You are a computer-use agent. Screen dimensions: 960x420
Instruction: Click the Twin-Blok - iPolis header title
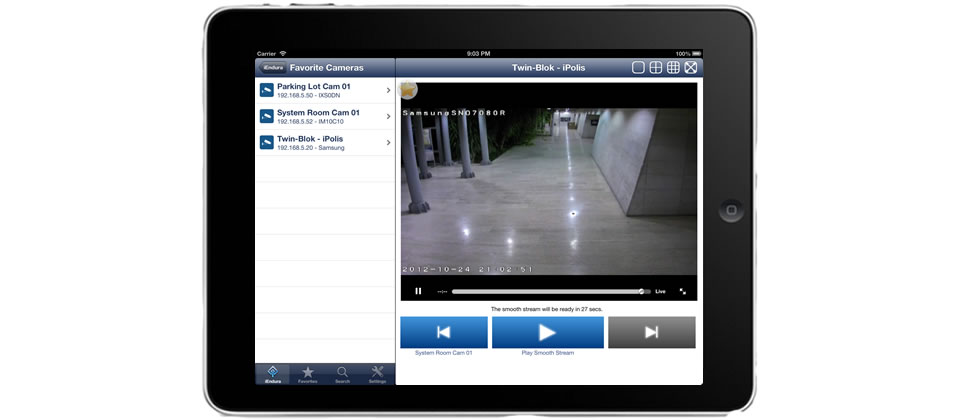pos(549,68)
